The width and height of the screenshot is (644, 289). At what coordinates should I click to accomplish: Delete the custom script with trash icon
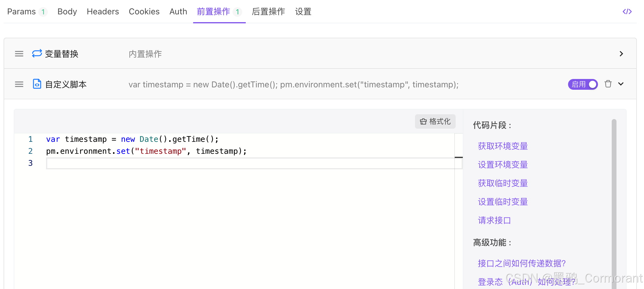click(x=608, y=84)
